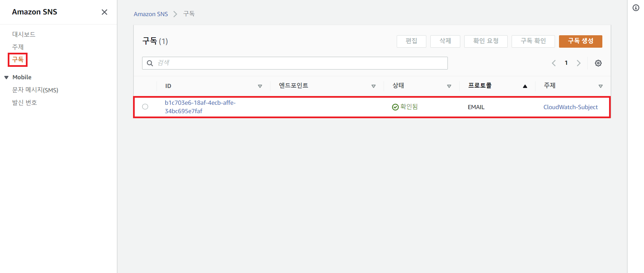Click the green 확인됨 status check icon

pyautogui.click(x=395, y=107)
